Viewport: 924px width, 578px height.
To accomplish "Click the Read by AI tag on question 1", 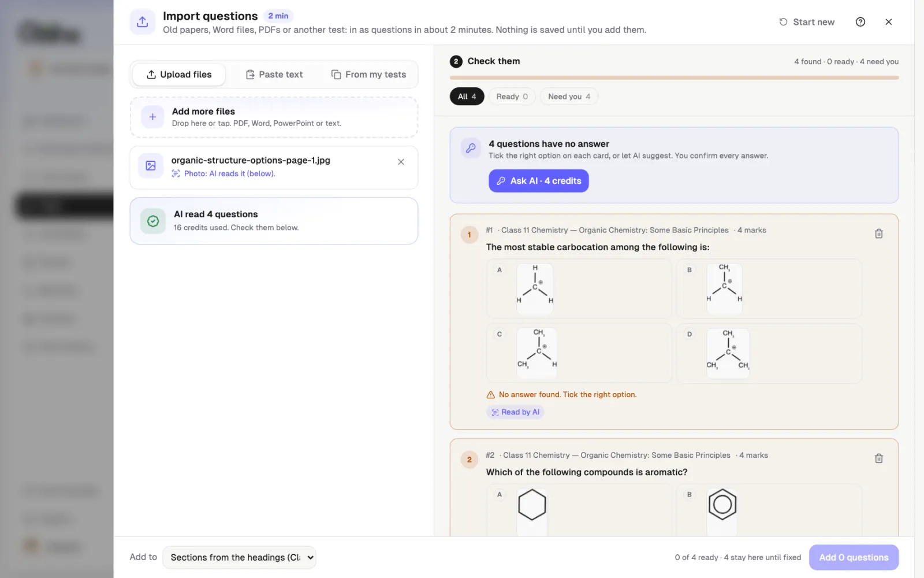I will click(x=515, y=412).
